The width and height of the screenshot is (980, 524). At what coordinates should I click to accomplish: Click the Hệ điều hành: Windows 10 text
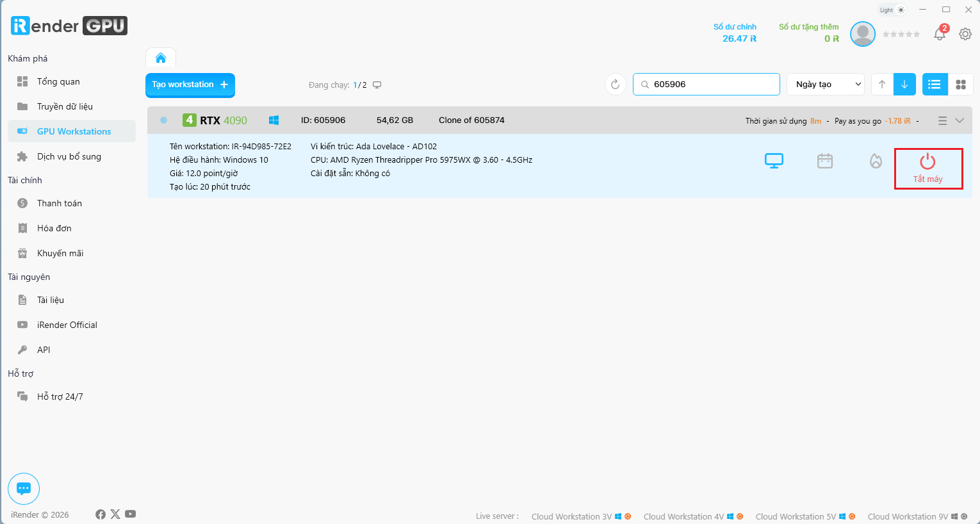click(x=219, y=160)
